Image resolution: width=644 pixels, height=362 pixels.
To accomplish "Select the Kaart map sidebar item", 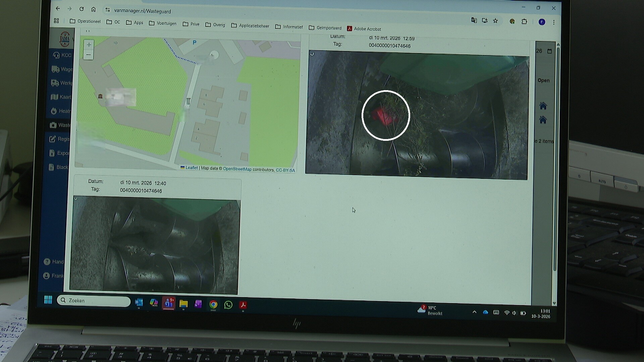I will click(x=61, y=97).
